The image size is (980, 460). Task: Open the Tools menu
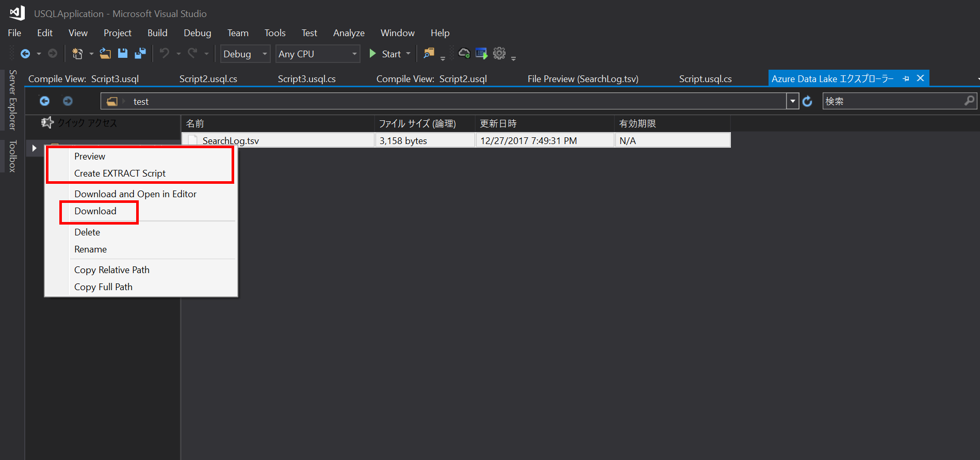[275, 33]
